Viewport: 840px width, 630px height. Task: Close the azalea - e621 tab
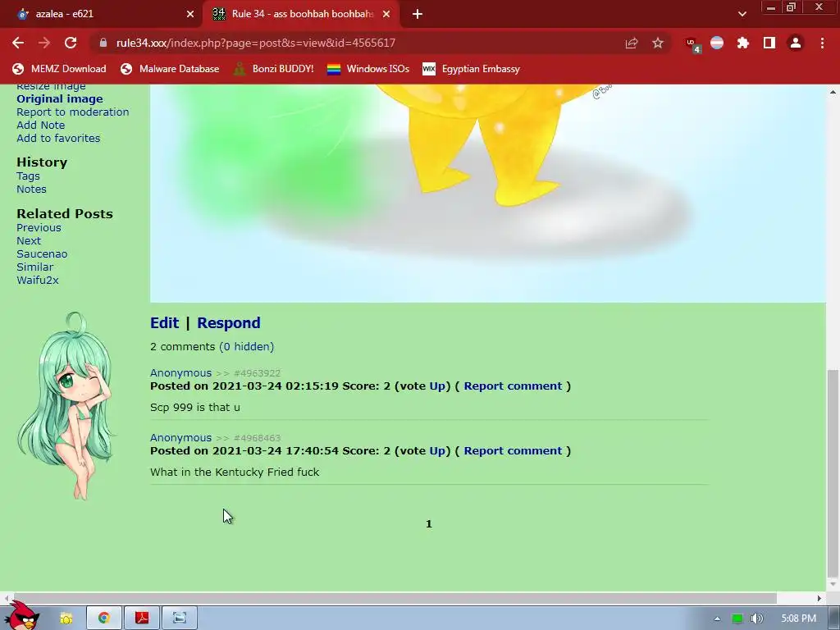coord(190,14)
